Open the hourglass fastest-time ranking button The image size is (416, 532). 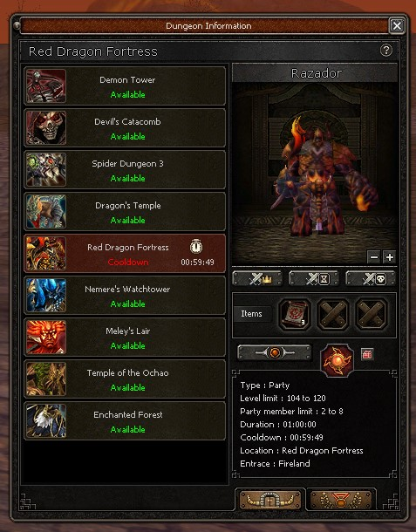pyautogui.click(x=314, y=279)
